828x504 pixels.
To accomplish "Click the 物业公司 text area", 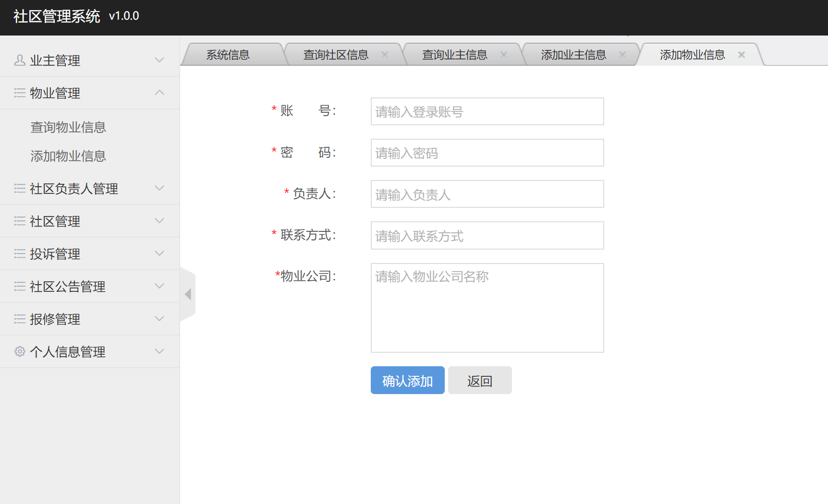I will tap(487, 307).
